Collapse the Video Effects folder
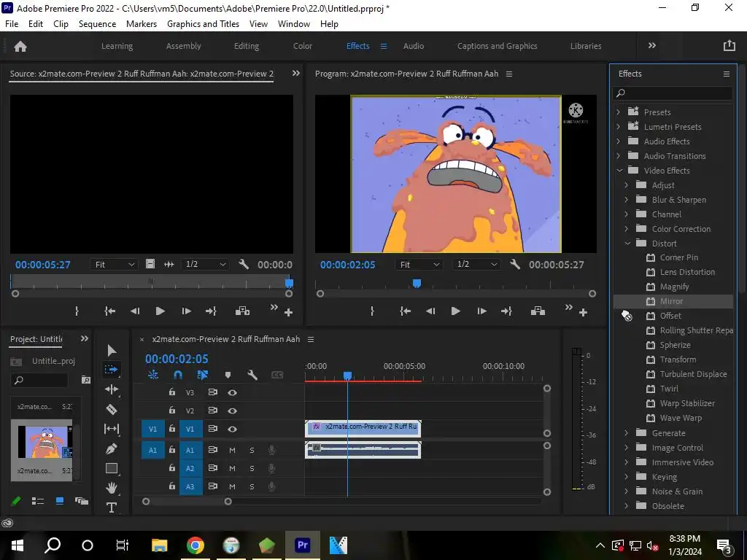This screenshot has width=747, height=560. pos(619,171)
